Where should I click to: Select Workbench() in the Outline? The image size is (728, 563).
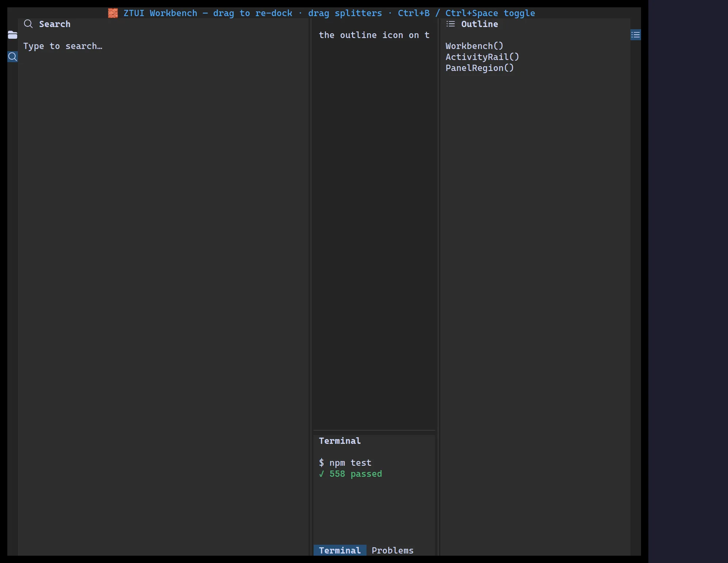(x=474, y=46)
